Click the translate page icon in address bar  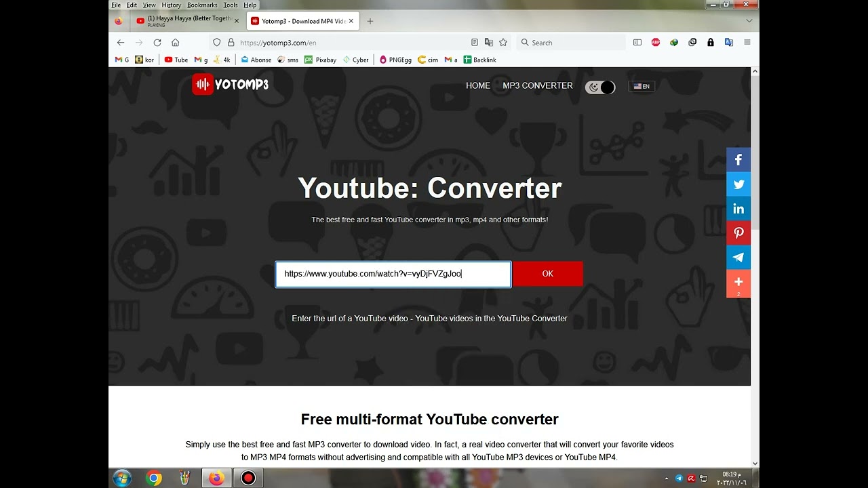pyautogui.click(x=489, y=42)
